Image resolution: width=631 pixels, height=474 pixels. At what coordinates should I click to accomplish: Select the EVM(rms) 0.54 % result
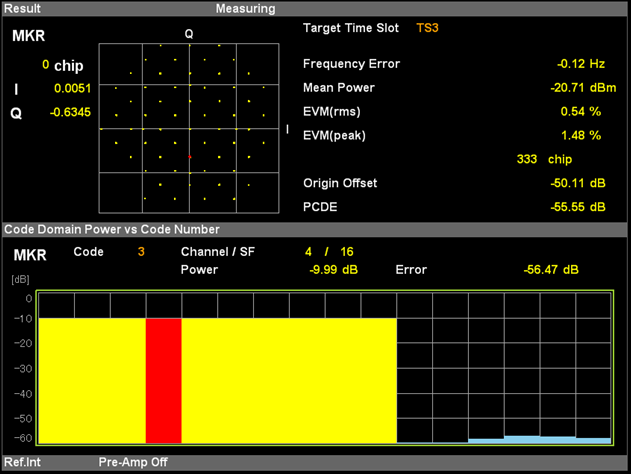click(x=580, y=111)
